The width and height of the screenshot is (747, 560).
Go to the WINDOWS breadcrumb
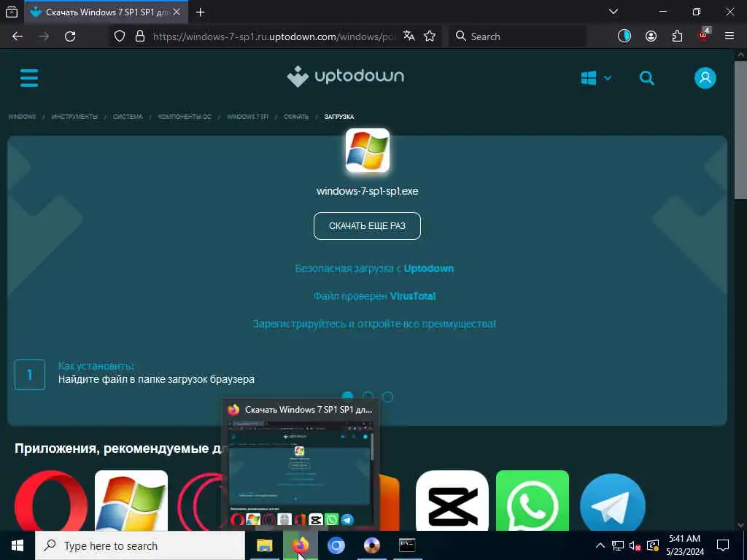point(22,117)
